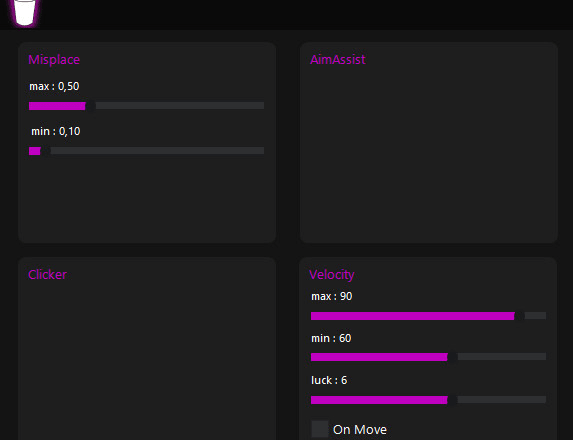Select the AimAssist module title
This screenshot has height=440, width=573.
pos(338,60)
